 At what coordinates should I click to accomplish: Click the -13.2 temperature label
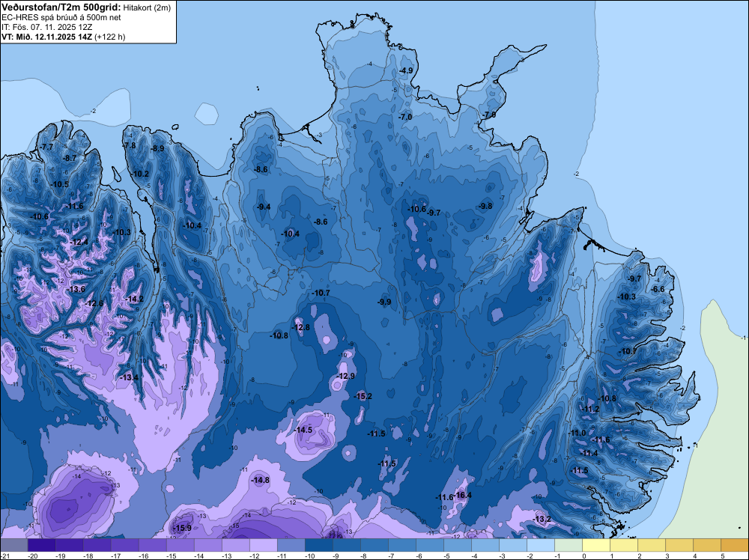[542, 519]
